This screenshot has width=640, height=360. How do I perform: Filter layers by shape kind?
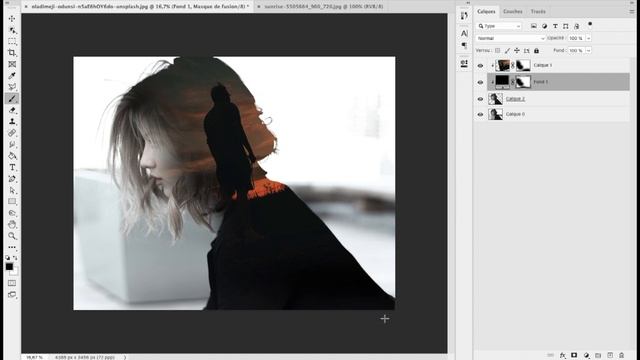(x=566, y=26)
